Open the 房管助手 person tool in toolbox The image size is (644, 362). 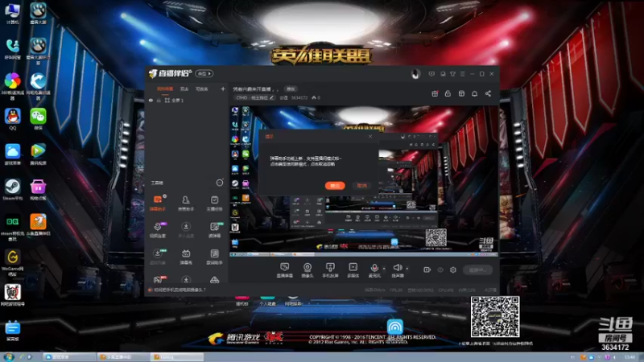(186, 203)
